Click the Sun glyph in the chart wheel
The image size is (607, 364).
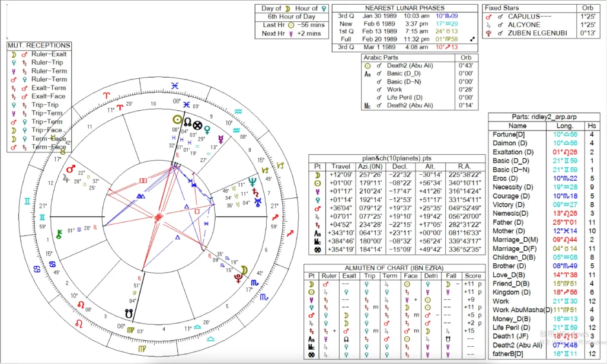(x=176, y=119)
